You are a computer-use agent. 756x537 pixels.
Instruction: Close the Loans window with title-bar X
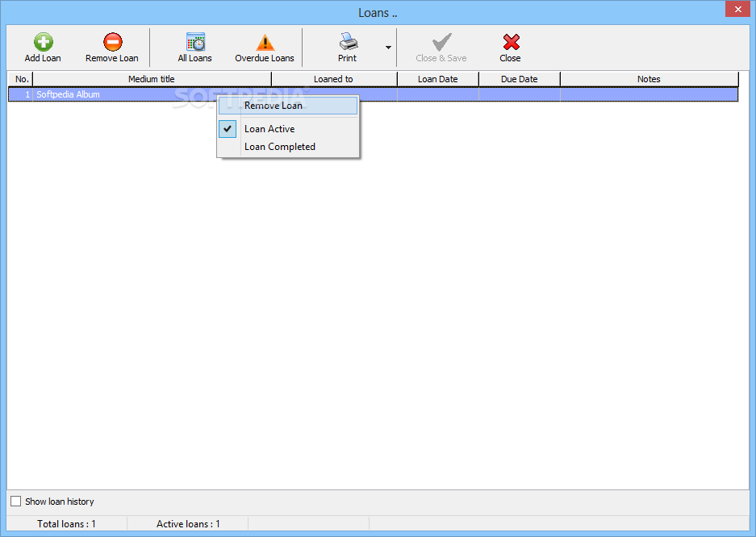pos(737,9)
